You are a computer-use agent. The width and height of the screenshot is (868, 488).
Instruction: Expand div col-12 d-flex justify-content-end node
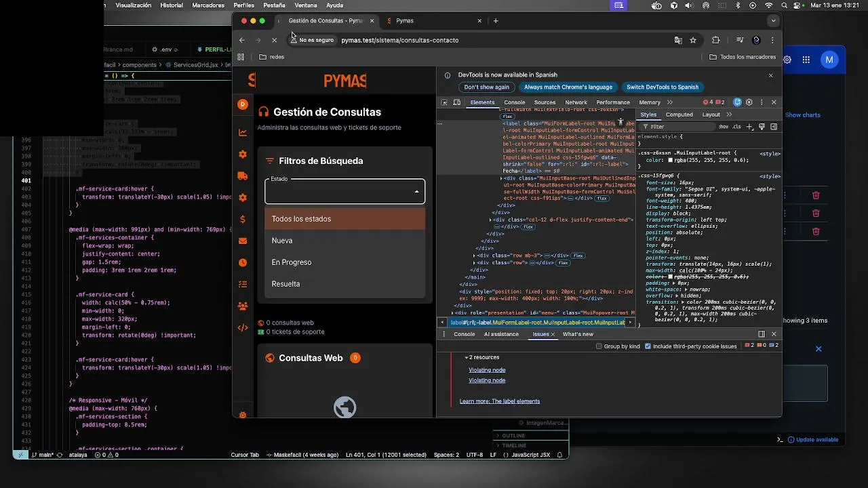[491, 220]
